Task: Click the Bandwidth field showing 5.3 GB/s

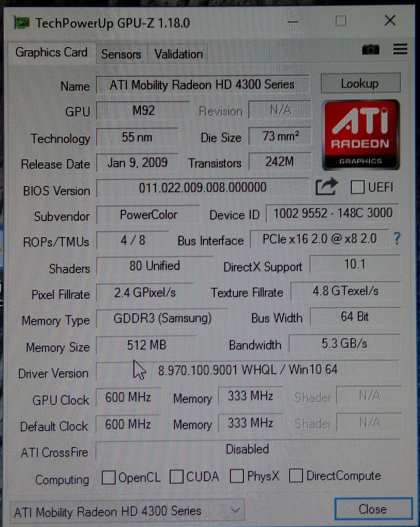Action: [344, 343]
